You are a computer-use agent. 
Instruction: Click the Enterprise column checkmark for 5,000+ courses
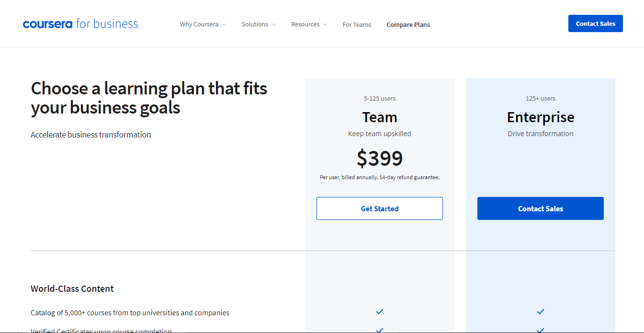click(x=541, y=312)
